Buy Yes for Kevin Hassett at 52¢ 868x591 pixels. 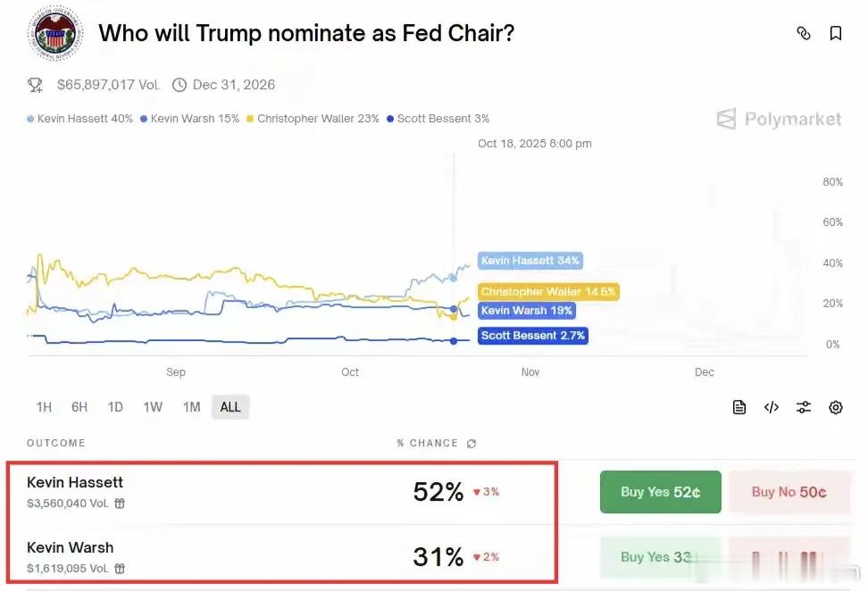(660, 492)
